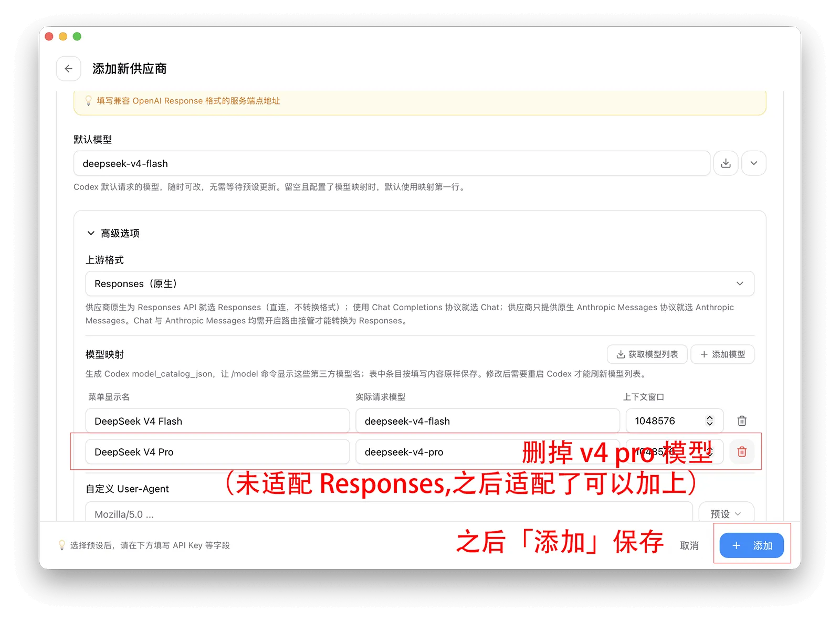Click the 模型映射 heading

[x=105, y=354]
